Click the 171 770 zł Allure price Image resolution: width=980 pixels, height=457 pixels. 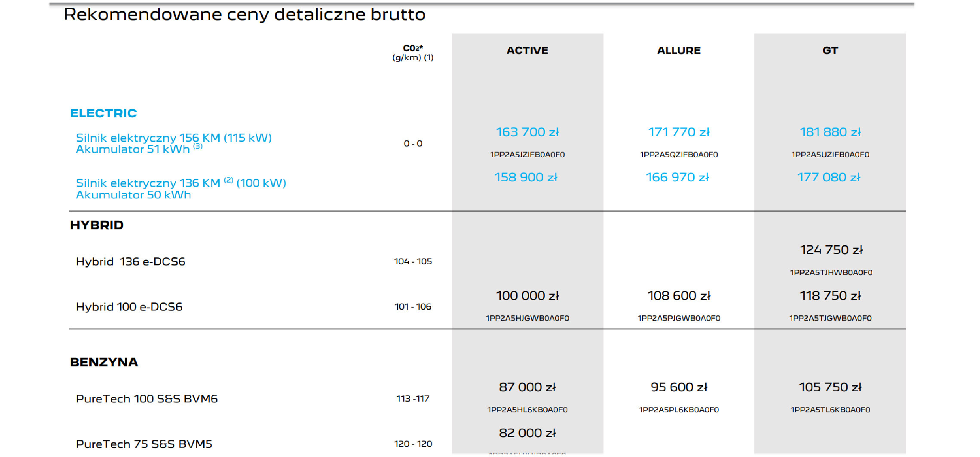point(679,132)
